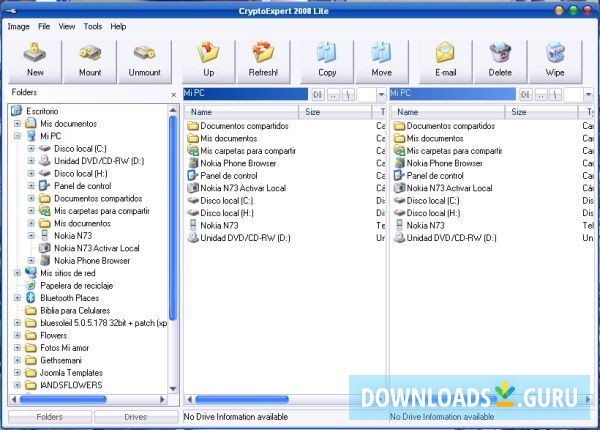The width and height of the screenshot is (600, 430).
Task: Click the folder tree horizontal scrollbar thumb
Action: pos(63,399)
